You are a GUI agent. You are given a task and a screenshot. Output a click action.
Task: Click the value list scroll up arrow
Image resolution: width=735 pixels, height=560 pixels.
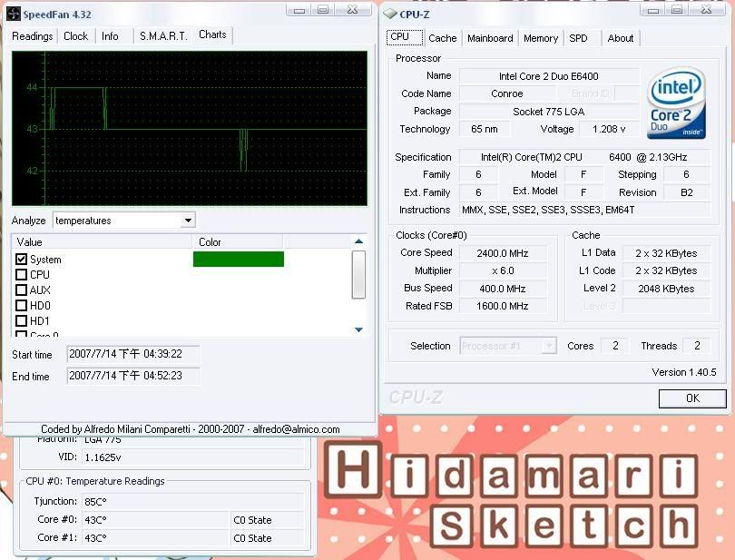tap(358, 241)
